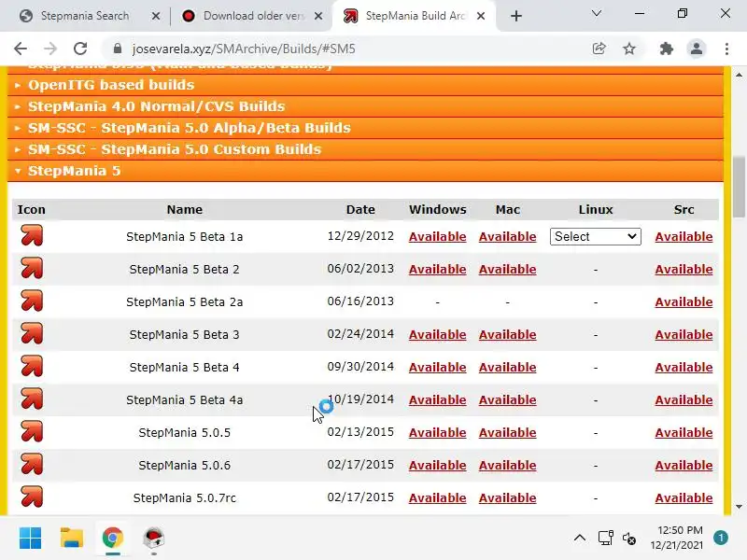Expand SM-SSC StepMania 5.0 Alpha/Beta Builds
The image size is (747, 560).
coord(365,128)
